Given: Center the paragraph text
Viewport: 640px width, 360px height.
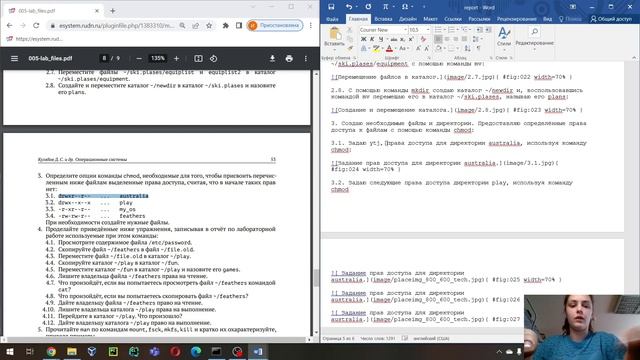Looking at the screenshot, I should tap(447, 39).
